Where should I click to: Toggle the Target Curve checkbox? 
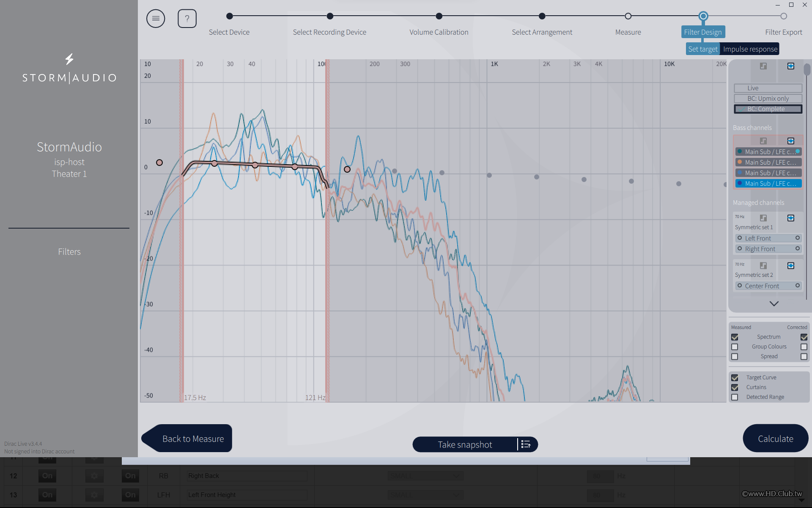(735, 378)
